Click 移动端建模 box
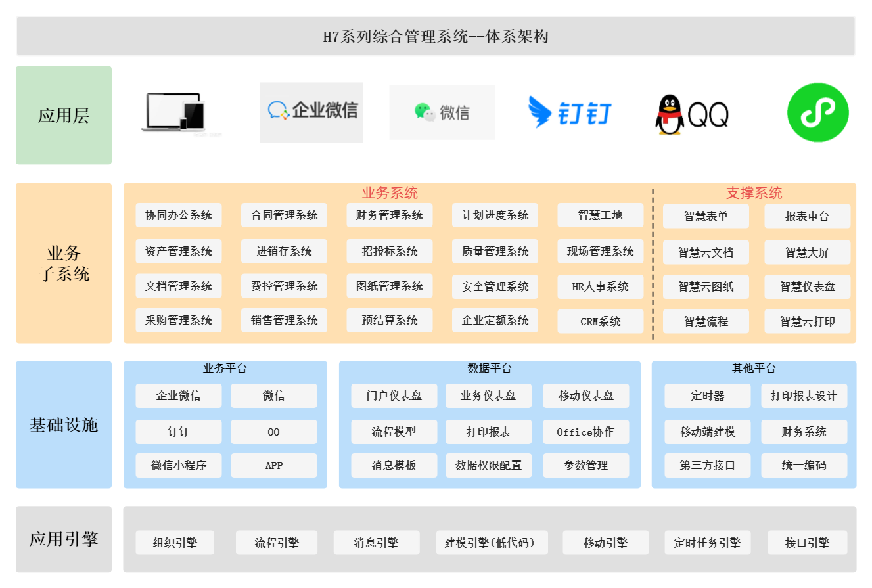This screenshot has width=872, height=588. coord(708,432)
